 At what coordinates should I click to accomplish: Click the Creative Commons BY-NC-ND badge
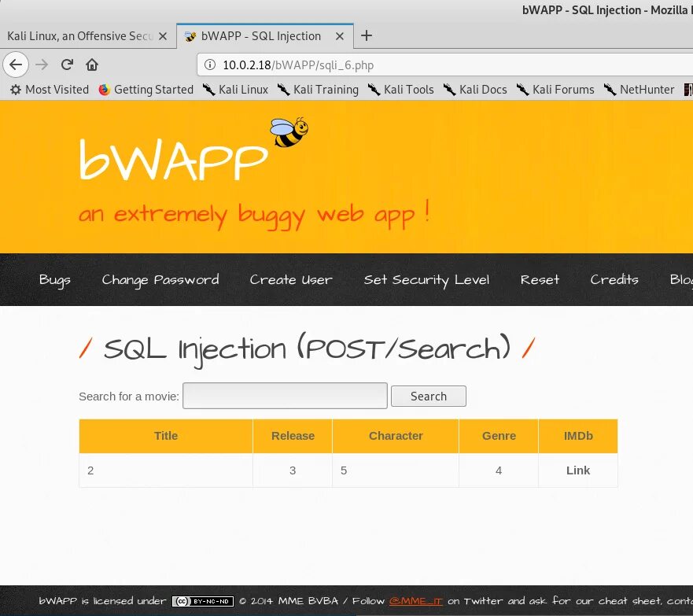(203, 601)
